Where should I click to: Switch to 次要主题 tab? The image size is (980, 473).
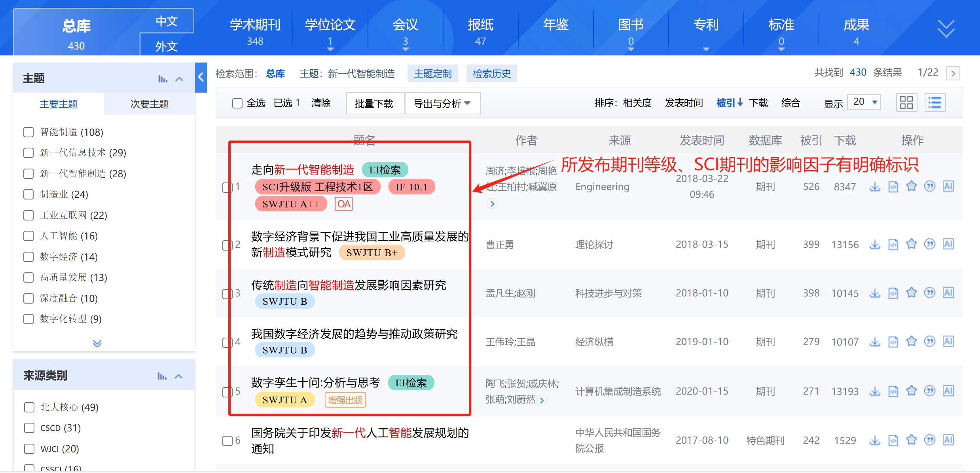(x=150, y=104)
